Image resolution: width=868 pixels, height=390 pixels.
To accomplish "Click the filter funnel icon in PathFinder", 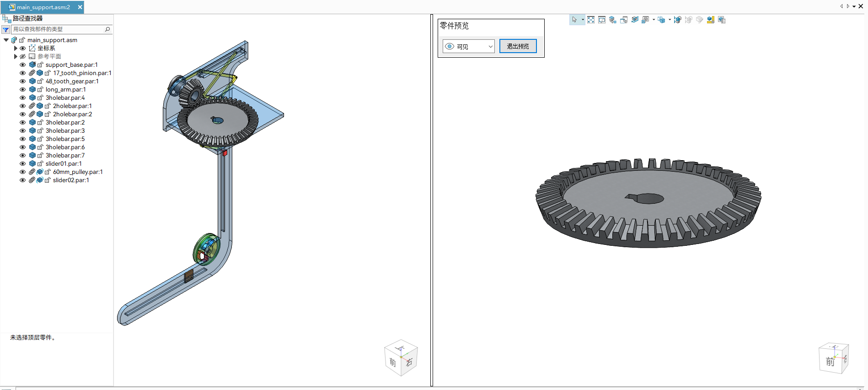I will point(5,29).
